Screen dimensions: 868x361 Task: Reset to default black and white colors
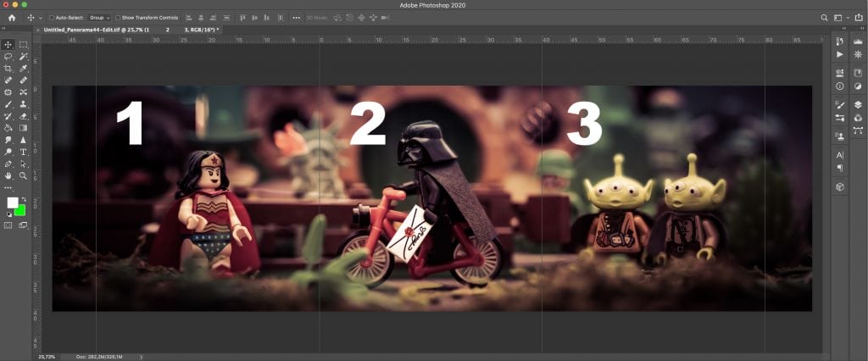click(8, 214)
